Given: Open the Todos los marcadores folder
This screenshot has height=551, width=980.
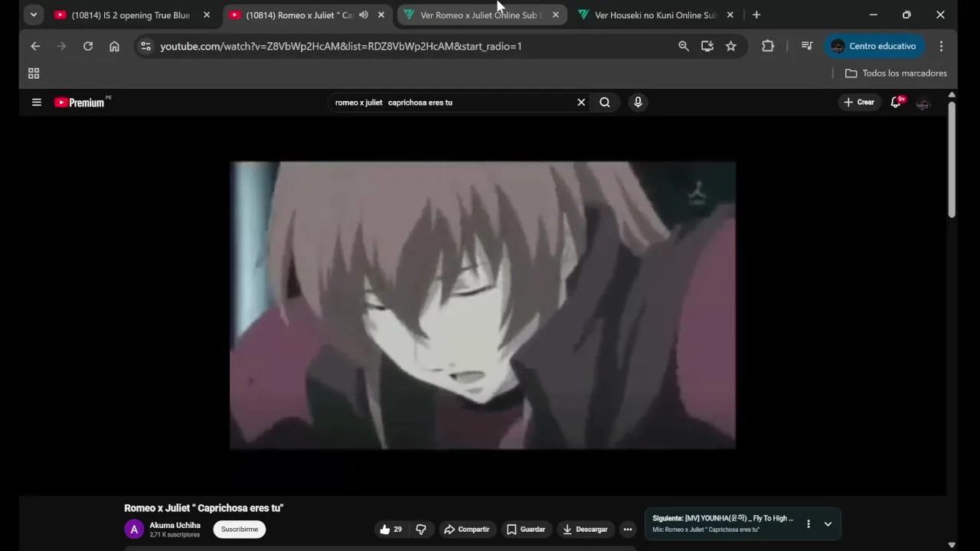Looking at the screenshot, I should pyautogui.click(x=896, y=73).
